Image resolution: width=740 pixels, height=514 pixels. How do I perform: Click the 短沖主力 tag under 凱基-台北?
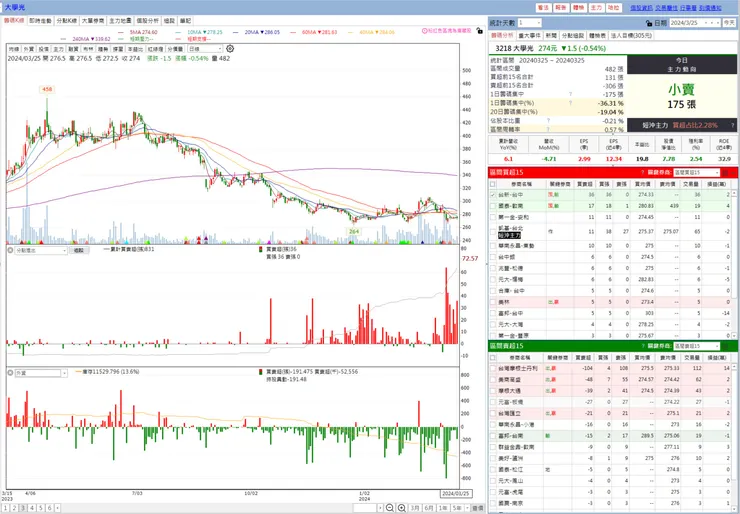[509, 235]
